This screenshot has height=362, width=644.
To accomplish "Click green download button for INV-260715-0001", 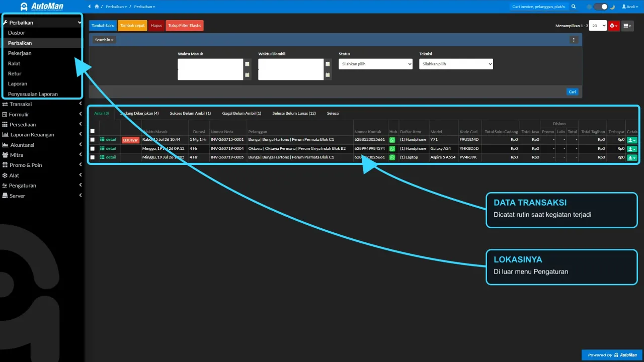I will 632,140.
